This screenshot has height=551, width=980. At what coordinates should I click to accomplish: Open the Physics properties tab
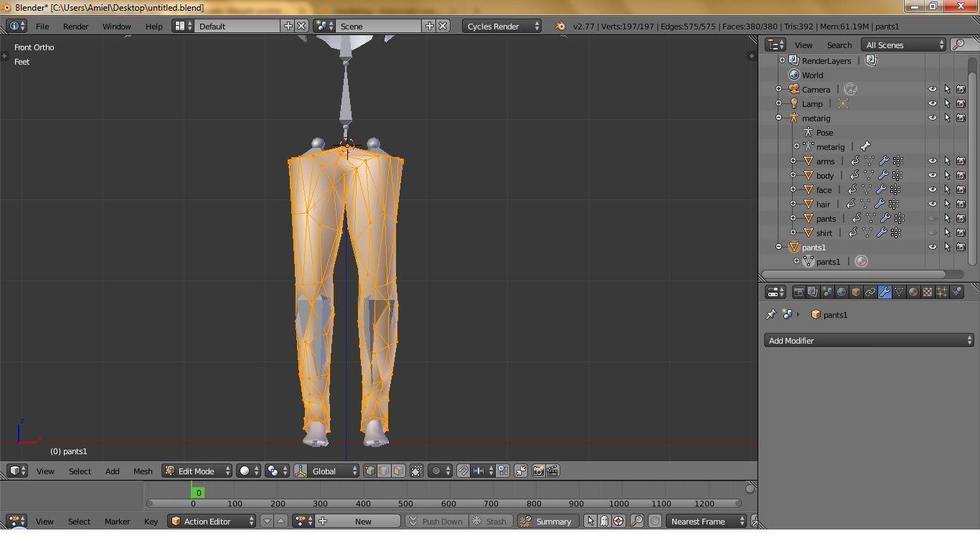click(x=956, y=292)
